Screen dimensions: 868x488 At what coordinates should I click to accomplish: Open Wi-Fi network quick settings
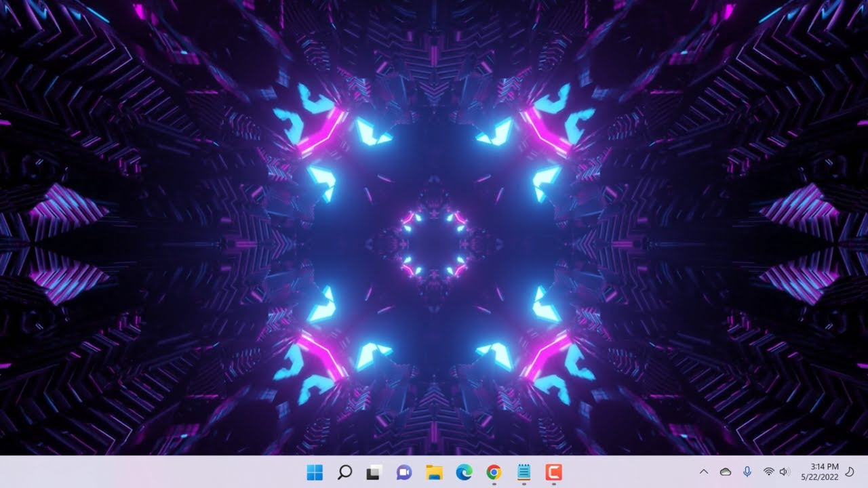click(x=768, y=472)
